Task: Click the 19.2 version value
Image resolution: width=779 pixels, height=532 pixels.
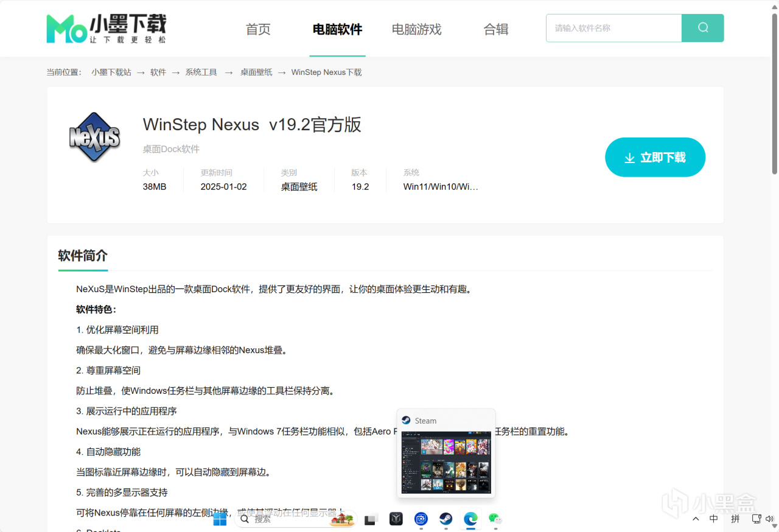Action: coord(360,187)
